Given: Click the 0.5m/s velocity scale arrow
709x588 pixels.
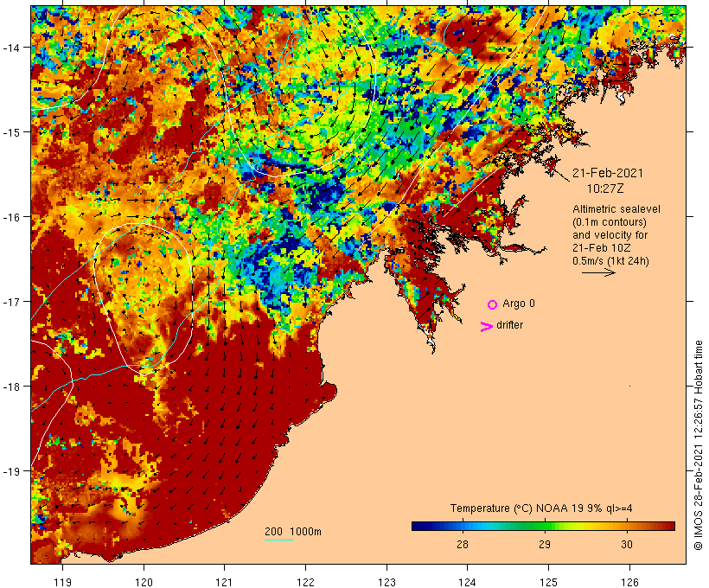Looking at the screenshot, I should [x=598, y=272].
